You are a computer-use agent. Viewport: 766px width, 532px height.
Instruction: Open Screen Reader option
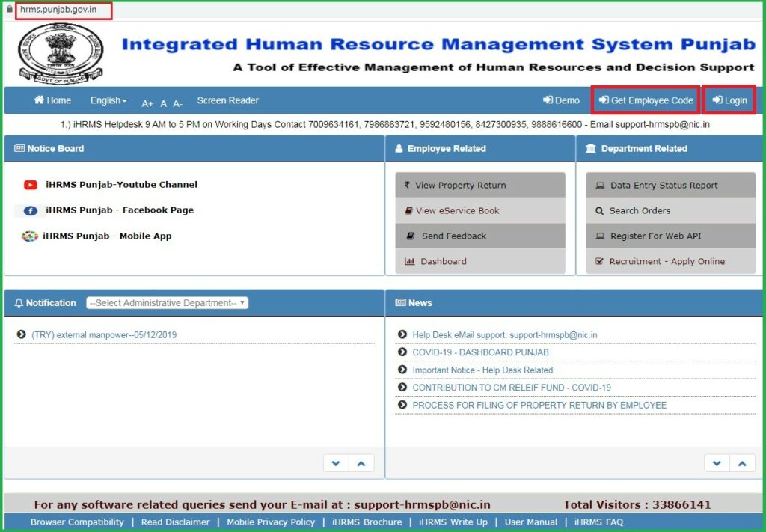click(227, 100)
